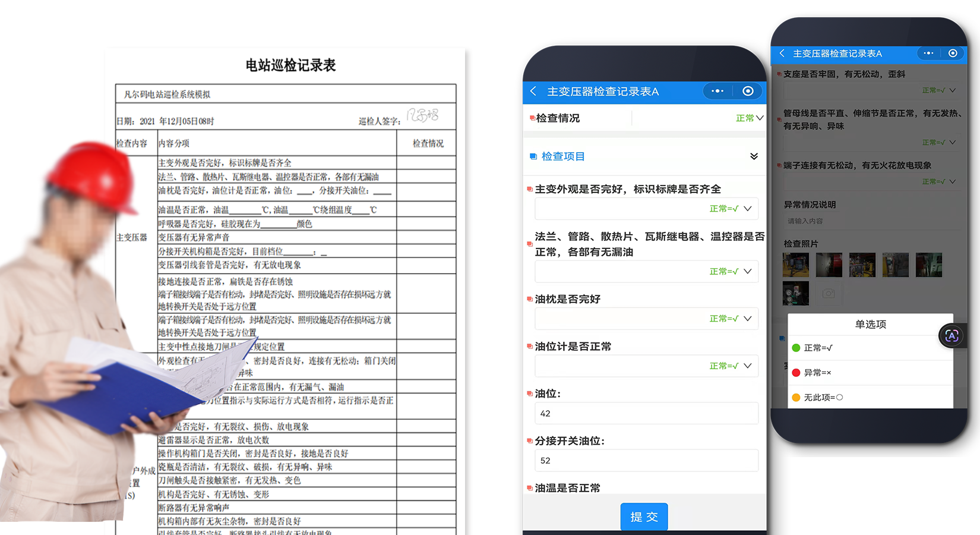Image resolution: width=980 pixels, height=535 pixels.
Task: Tap the circular exit button on the right phone
Action: (x=954, y=53)
